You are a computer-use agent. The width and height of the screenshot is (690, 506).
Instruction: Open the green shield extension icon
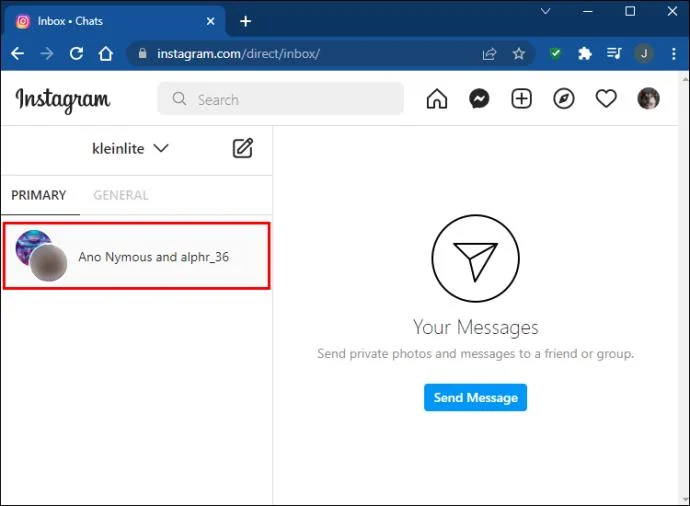555,53
